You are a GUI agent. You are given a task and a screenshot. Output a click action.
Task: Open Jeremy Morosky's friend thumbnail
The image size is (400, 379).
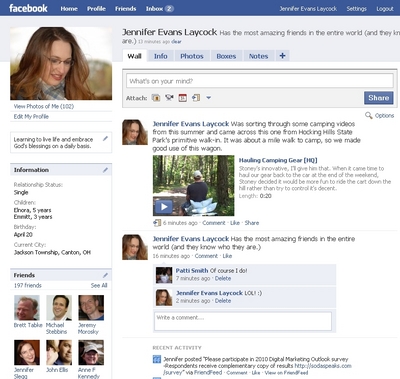[91, 308]
